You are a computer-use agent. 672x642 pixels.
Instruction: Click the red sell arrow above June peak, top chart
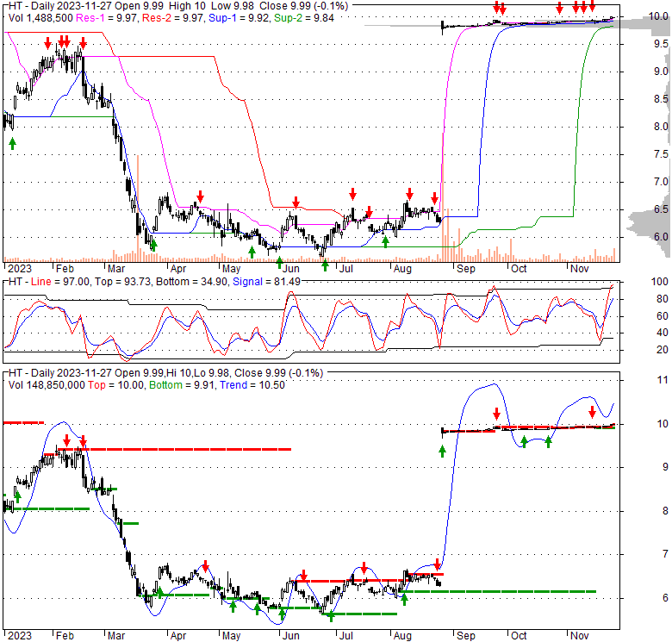pos(296,202)
